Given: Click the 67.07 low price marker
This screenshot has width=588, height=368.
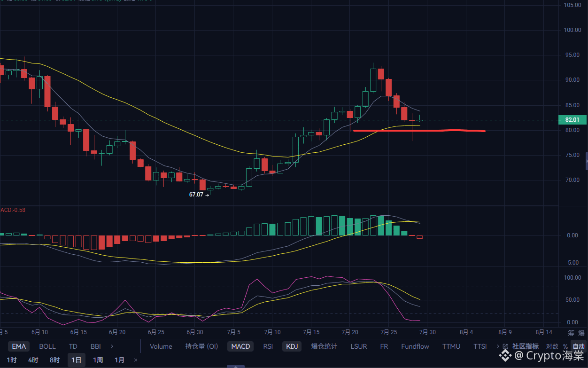Looking at the screenshot, I should (199, 194).
